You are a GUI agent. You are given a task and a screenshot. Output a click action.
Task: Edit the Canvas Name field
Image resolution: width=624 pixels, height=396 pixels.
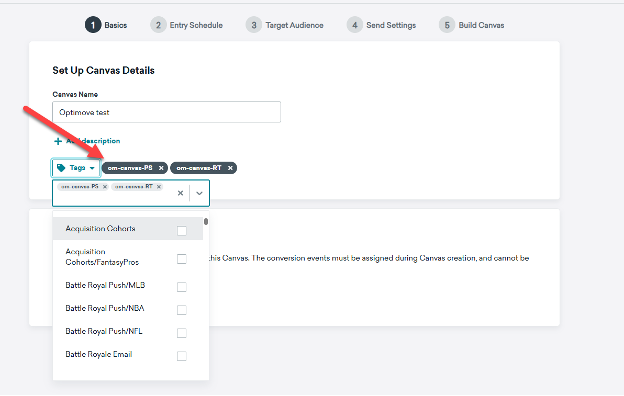point(166,112)
